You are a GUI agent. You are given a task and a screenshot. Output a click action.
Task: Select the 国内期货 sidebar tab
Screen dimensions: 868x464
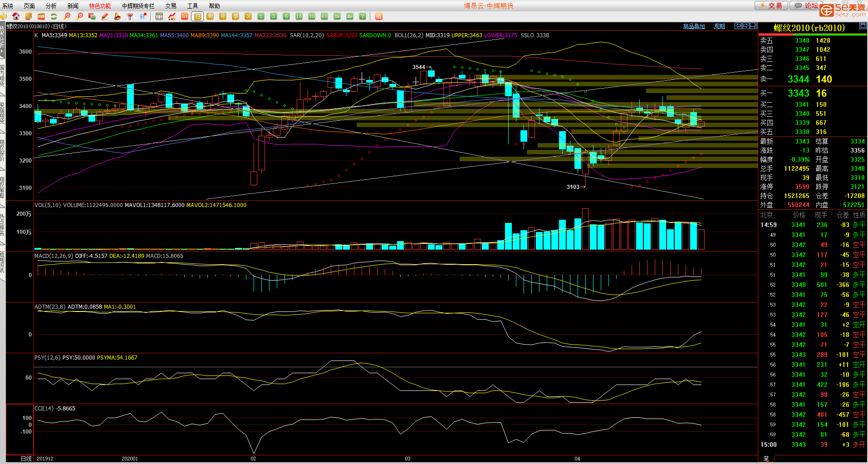[x=3, y=76]
